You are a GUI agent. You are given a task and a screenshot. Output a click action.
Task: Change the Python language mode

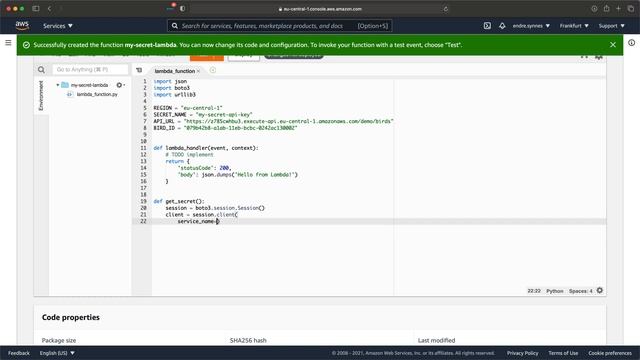coord(555,291)
